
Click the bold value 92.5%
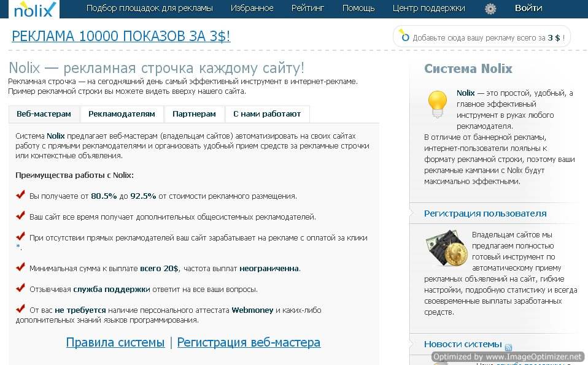pos(143,196)
